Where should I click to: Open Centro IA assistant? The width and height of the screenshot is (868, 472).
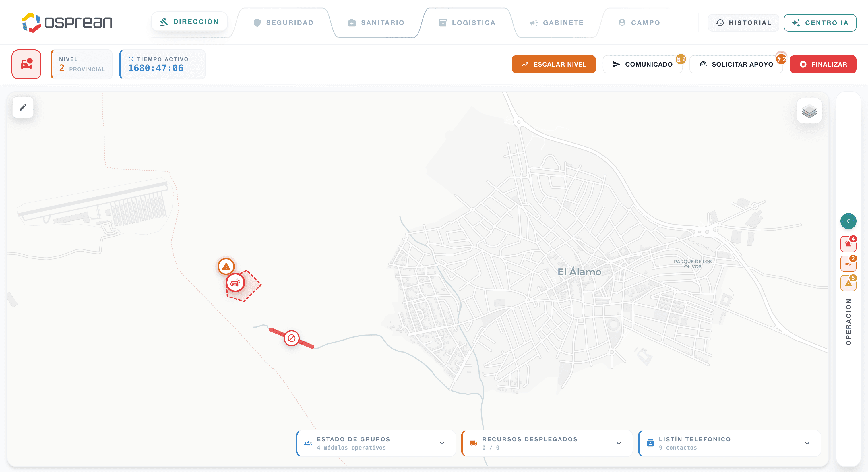click(x=820, y=23)
